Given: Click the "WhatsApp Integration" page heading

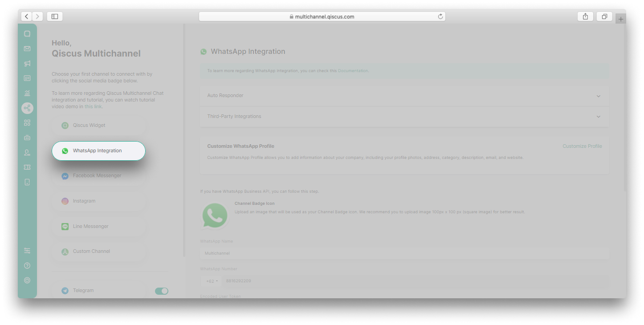Looking at the screenshot, I should [248, 52].
